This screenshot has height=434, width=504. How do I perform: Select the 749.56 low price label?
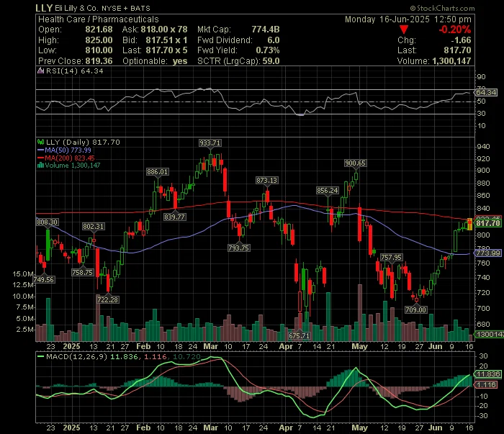coord(44,279)
